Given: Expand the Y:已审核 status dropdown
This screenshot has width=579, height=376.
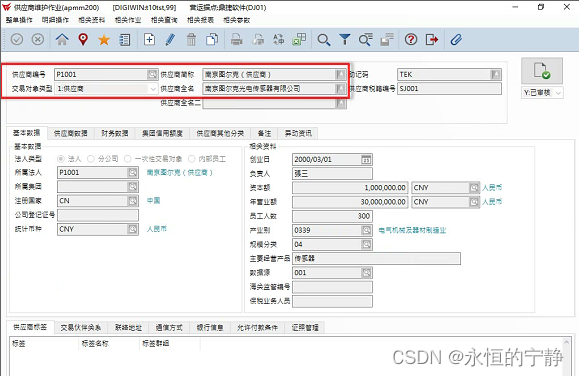Looking at the screenshot, I should [x=559, y=93].
